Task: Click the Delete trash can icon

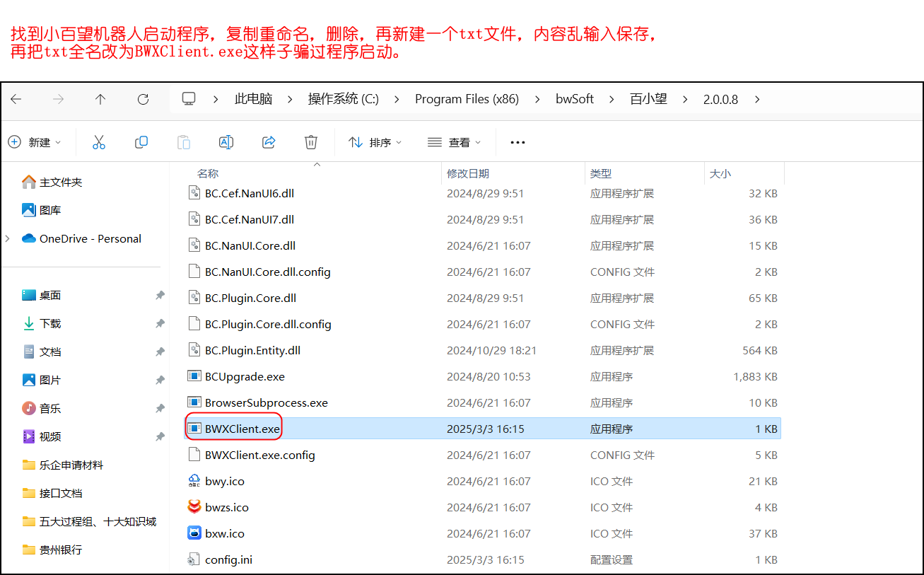Action: coord(311,142)
